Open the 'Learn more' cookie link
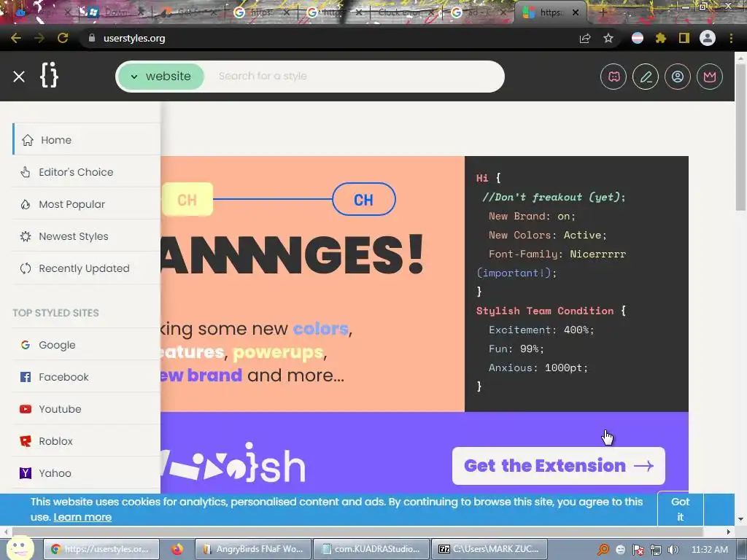This screenshot has height=560, width=747. (x=82, y=517)
